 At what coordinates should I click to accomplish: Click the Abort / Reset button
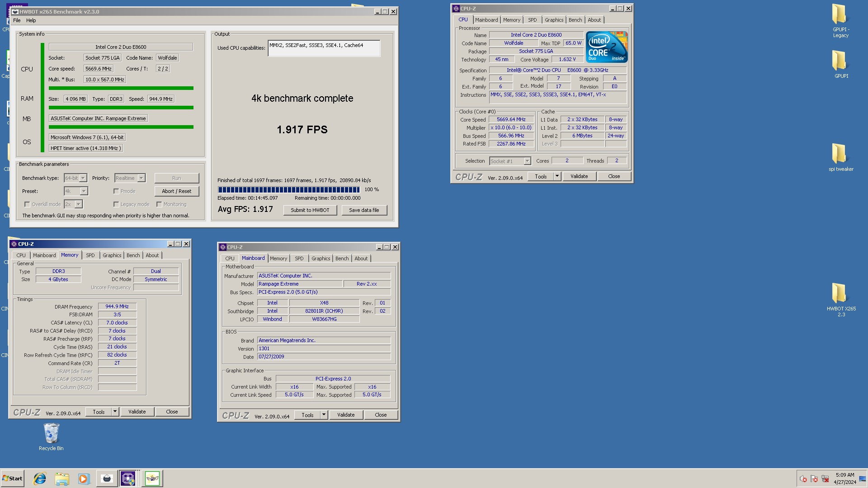pos(177,192)
